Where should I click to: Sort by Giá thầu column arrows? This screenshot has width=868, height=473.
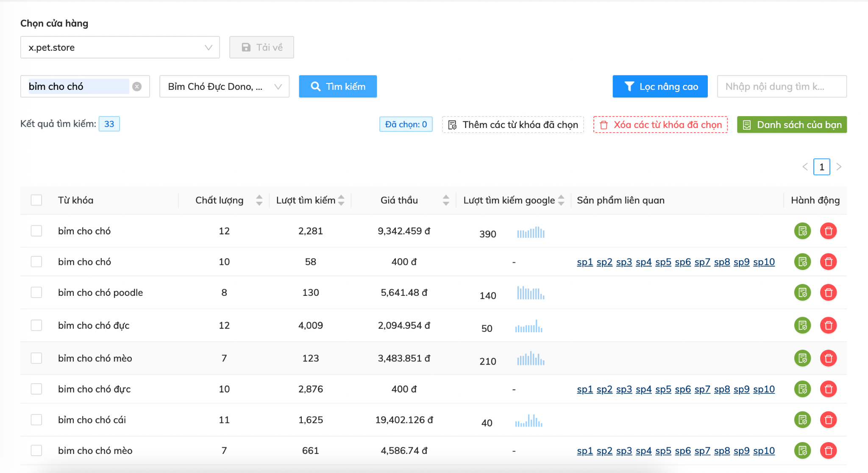445,200
